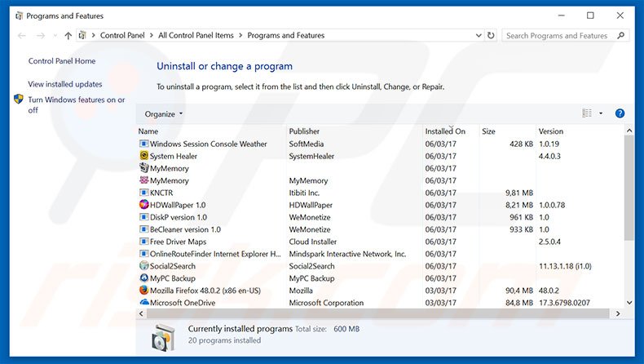Click the OnlineRouteFinder Internet Explorer icon
644x364 pixels.
coord(143,253)
